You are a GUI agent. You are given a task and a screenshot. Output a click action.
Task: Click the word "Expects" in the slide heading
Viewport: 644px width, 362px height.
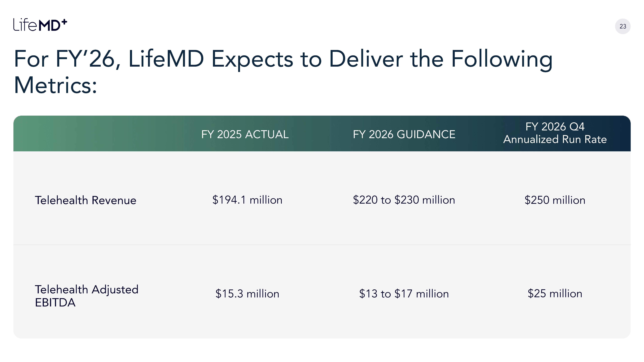tap(252, 59)
